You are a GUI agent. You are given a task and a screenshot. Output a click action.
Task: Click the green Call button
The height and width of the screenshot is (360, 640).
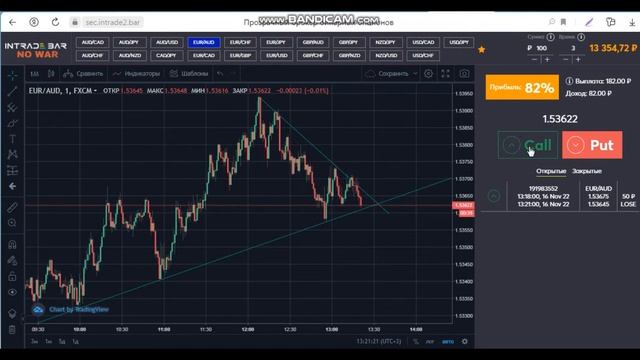click(528, 145)
